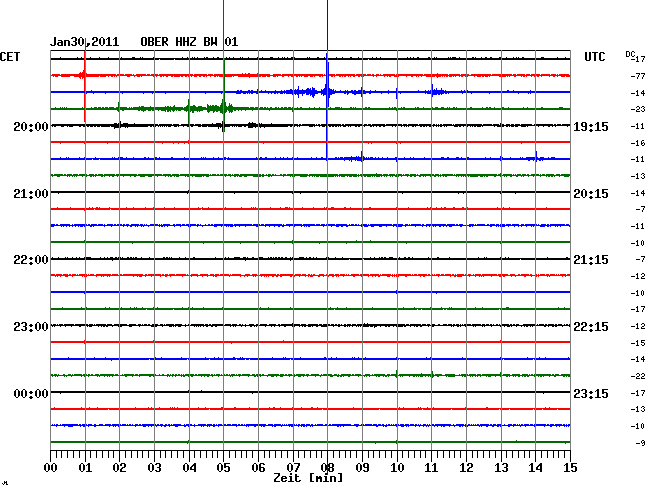Click the DC offset value -77

[638, 76]
